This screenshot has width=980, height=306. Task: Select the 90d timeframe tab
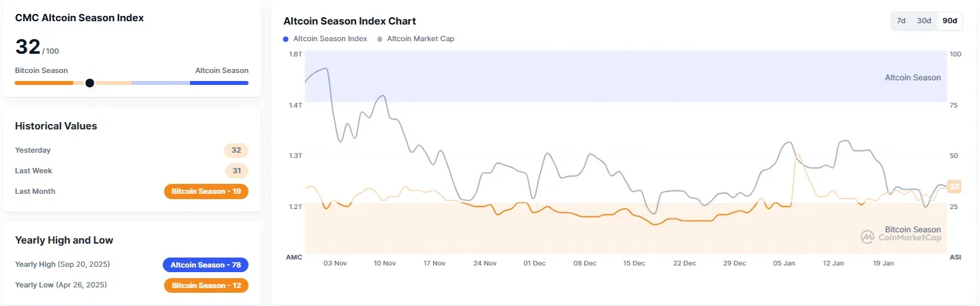coord(950,21)
